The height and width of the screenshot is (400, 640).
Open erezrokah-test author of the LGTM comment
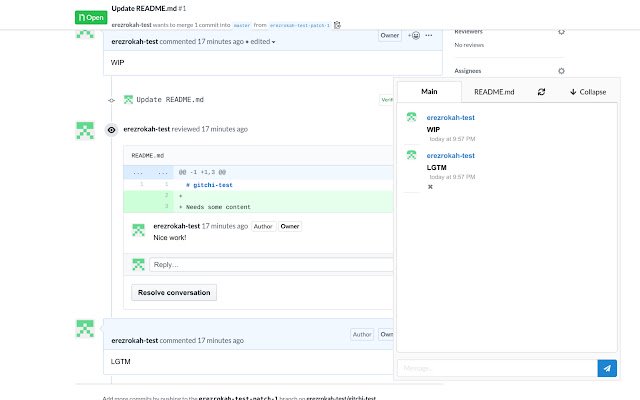coord(135,340)
